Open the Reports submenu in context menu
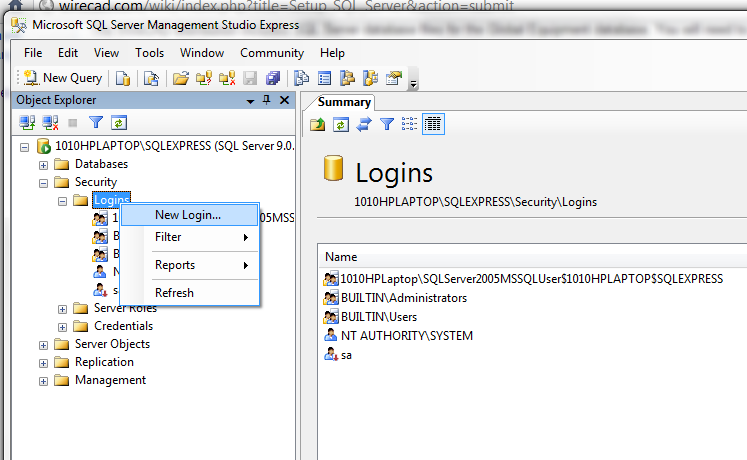 pos(190,265)
